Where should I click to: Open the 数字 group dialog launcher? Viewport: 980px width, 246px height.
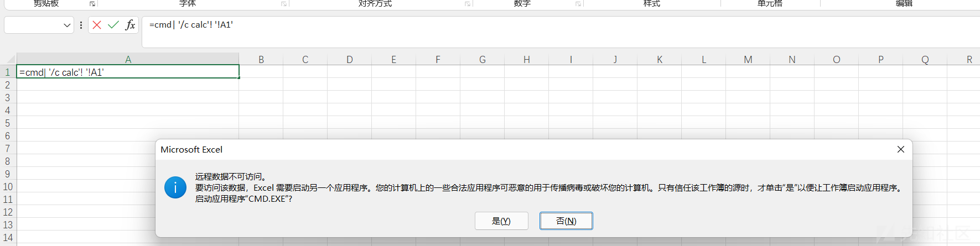(578, 4)
